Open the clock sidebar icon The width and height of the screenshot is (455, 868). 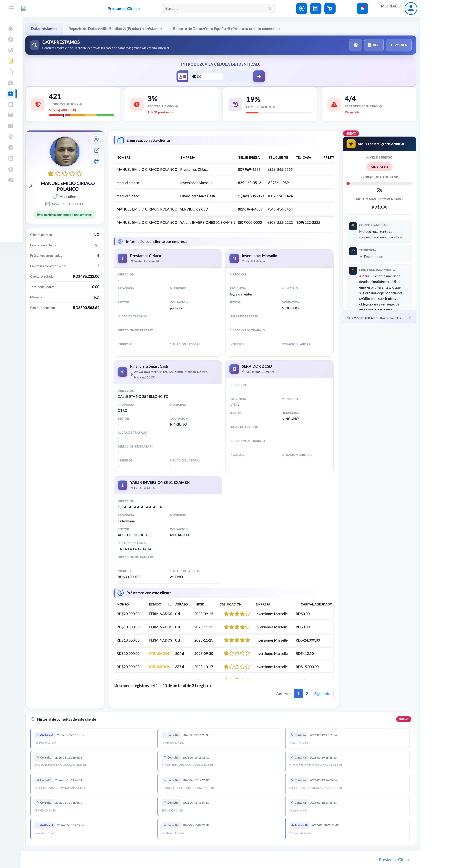11,148
